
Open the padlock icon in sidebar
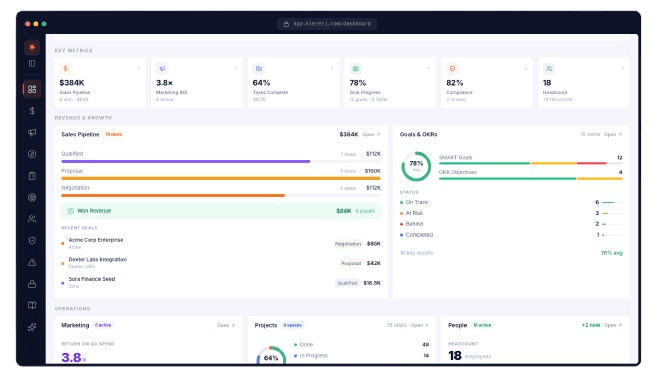tap(32, 284)
